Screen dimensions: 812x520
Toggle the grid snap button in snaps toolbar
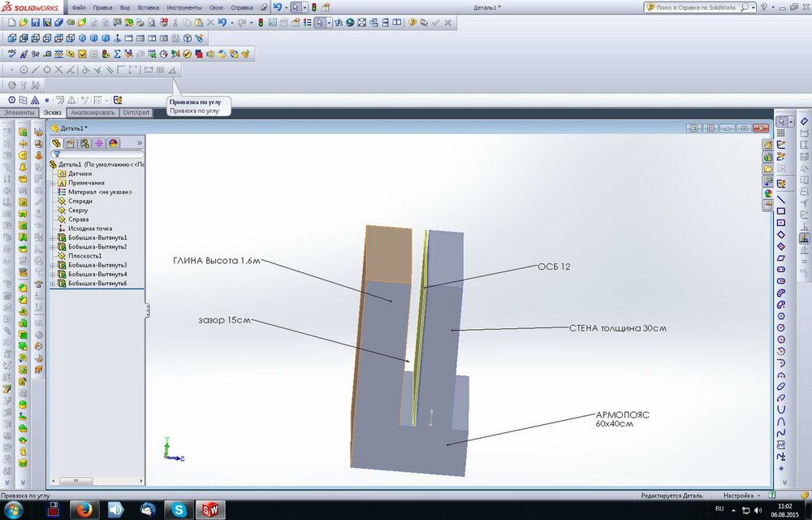pyautogui.click(x=160, y=70)
